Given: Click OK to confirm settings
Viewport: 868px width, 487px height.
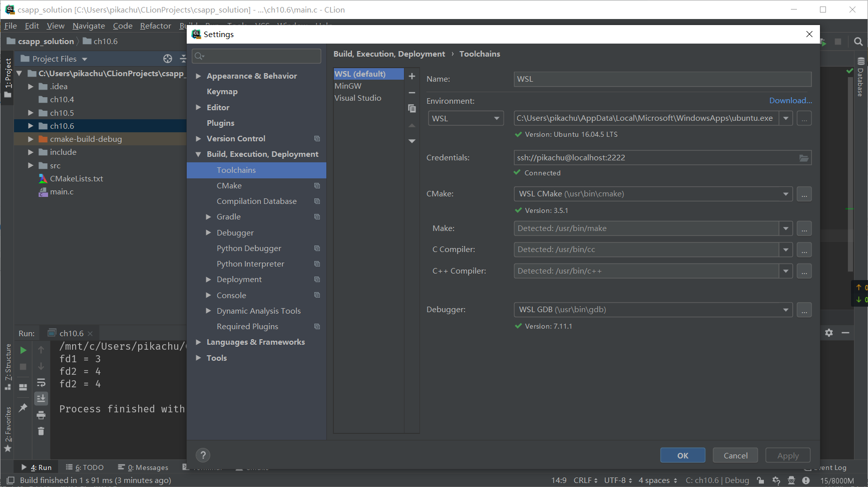Looking at the screenshot, I should click(683, 455).
